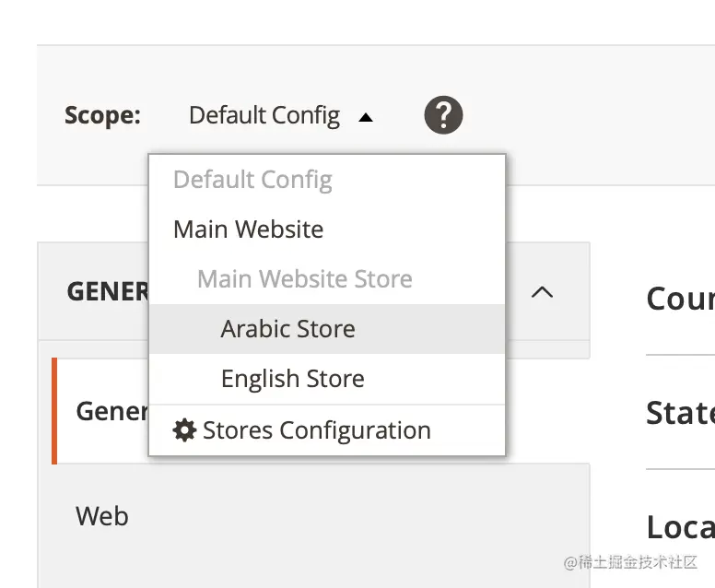Click the help question mark icon
715x588 pixels.
point(443,115)
